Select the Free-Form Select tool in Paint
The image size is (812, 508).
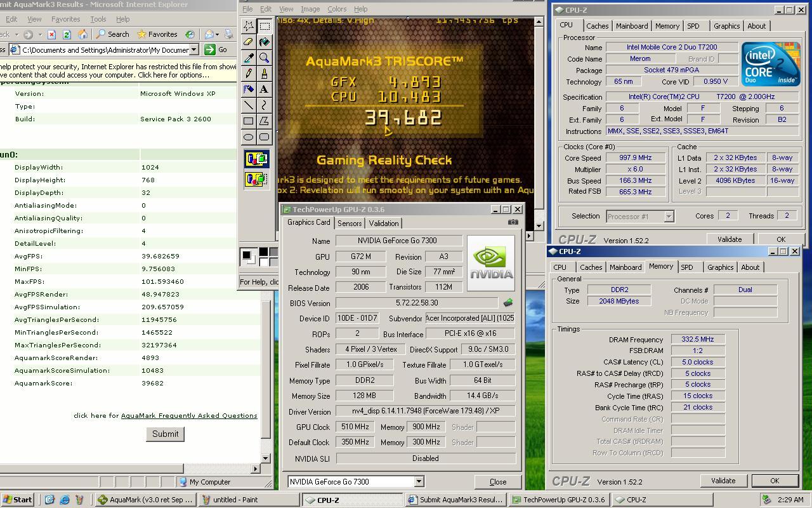[x=249, y=25]
